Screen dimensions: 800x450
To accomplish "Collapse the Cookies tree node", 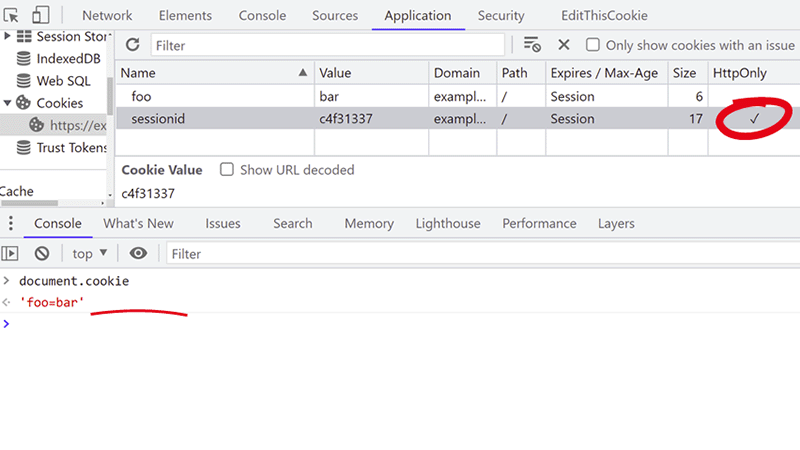I will (7, 103).
